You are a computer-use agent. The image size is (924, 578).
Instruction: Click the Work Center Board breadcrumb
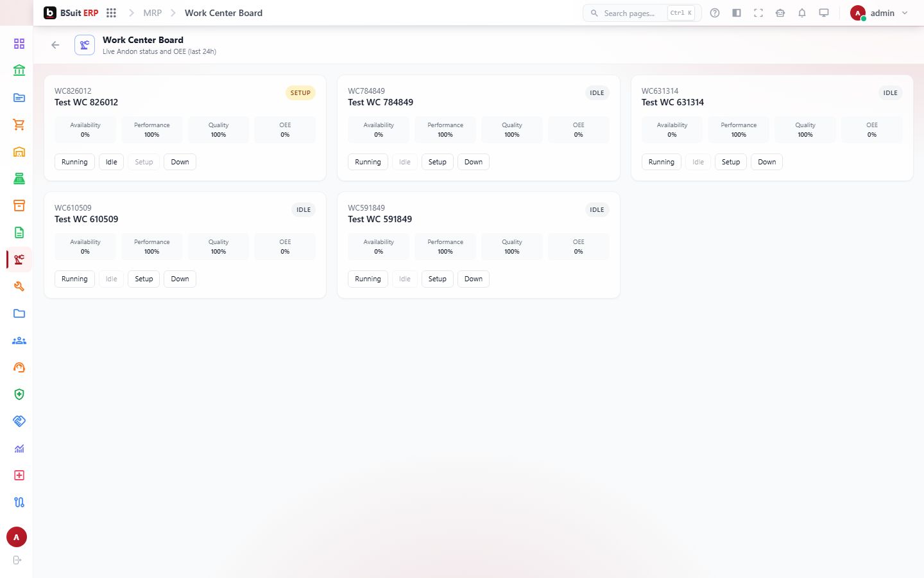click(x=223, y=13)
